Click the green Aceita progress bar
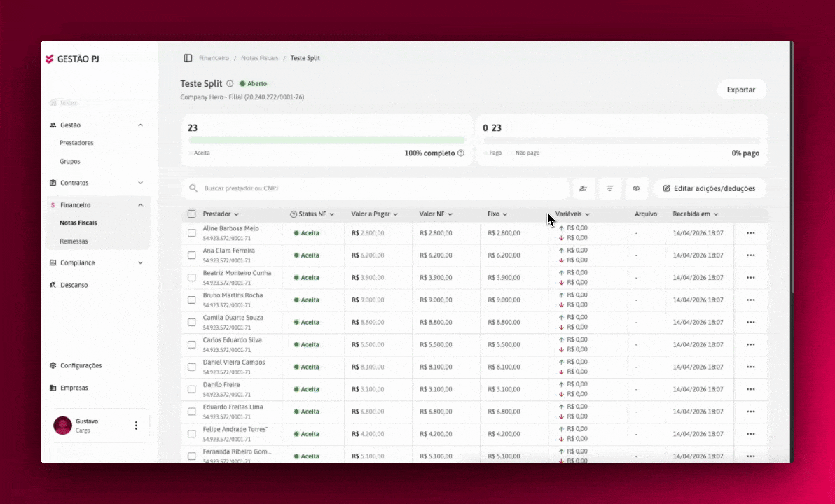The width and height of the screenshot is (835, 504). [x=327, y=140]
